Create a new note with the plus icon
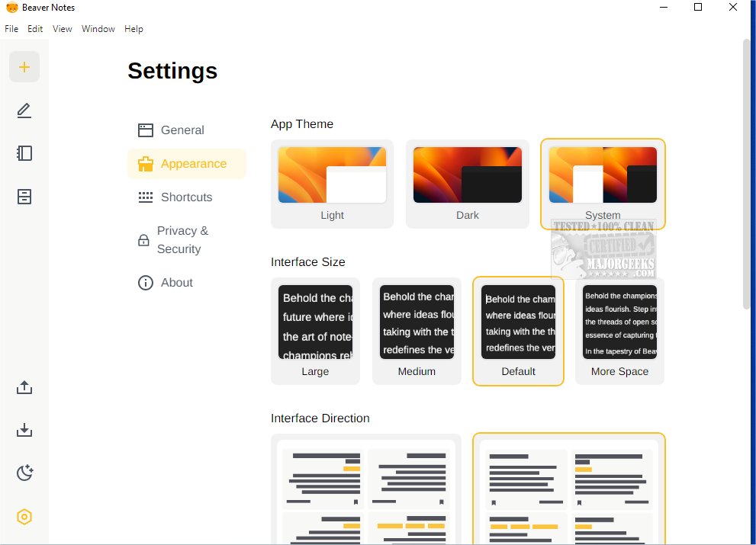 (x=24, y=66)
